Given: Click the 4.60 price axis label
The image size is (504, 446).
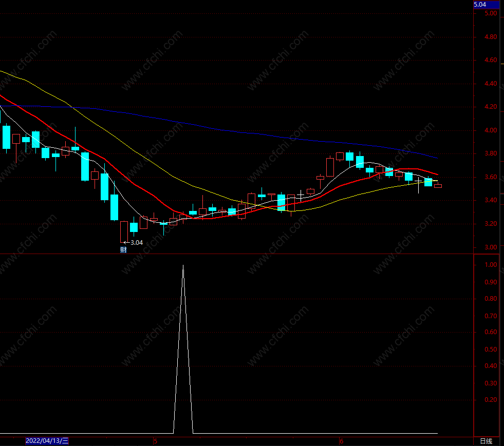Looking at the screenshot, I should [x=491, y=60].
